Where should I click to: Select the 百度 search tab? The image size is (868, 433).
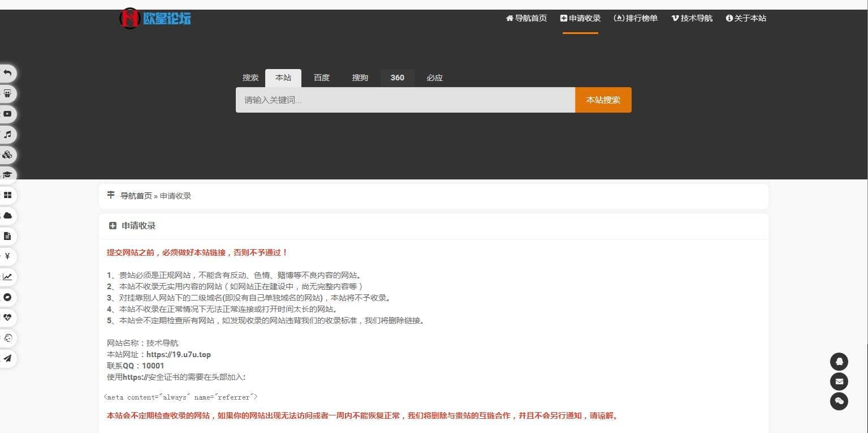point(322,78)
